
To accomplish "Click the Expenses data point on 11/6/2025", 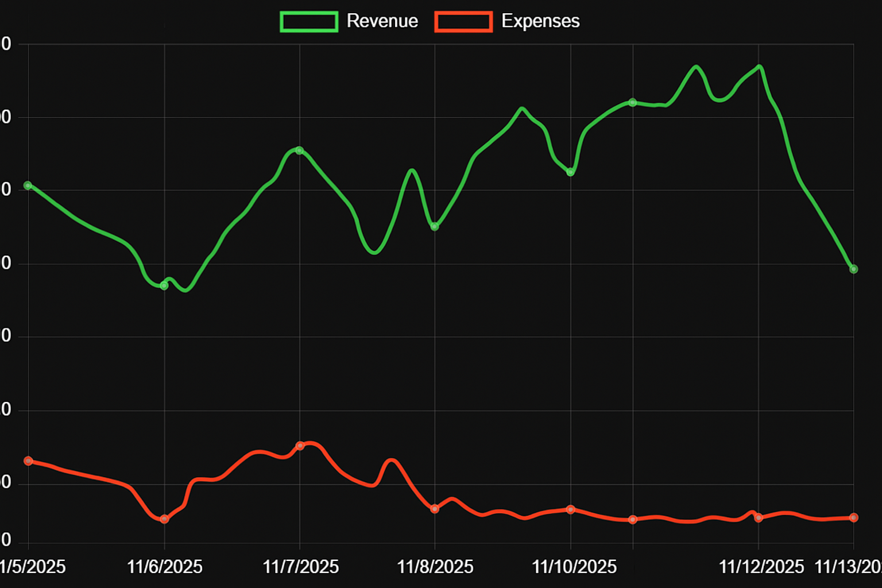I will tap(164, 520).
